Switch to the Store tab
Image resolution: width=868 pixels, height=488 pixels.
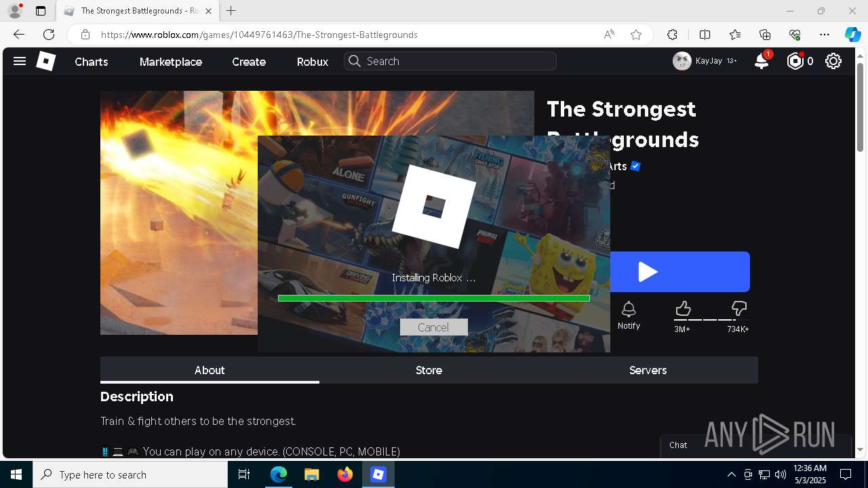[x=429, y=370]
